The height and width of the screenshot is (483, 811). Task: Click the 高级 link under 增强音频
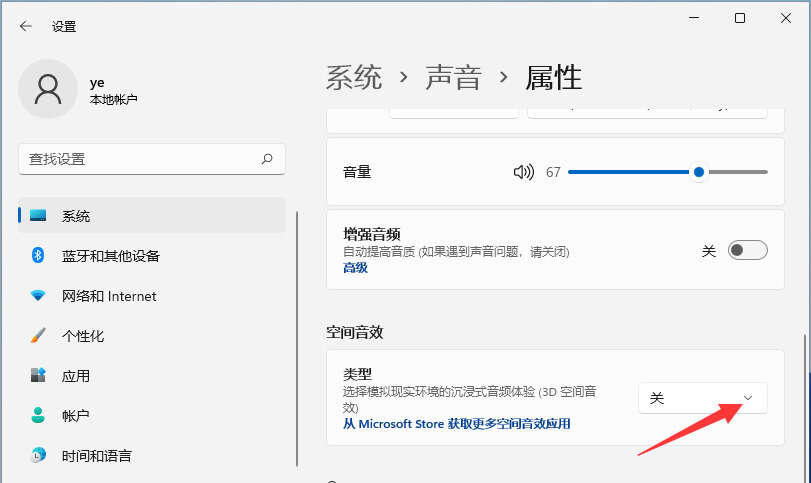[x=355, y=267]
